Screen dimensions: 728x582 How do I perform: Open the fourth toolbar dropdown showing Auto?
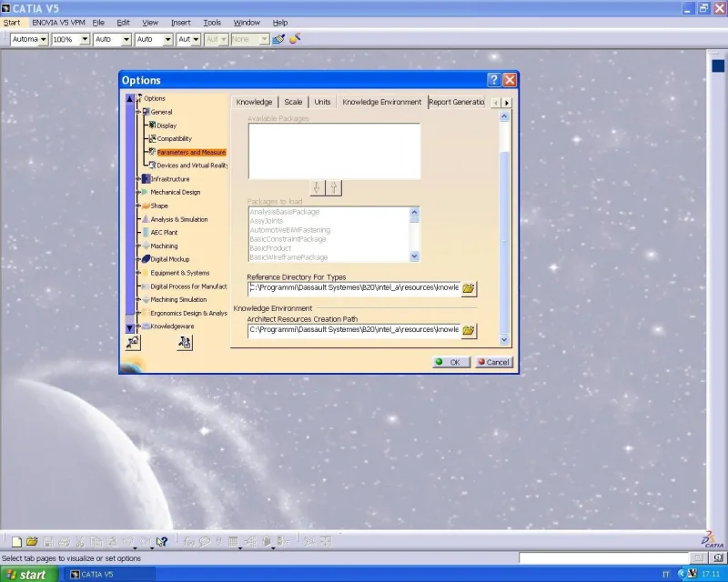167,39
